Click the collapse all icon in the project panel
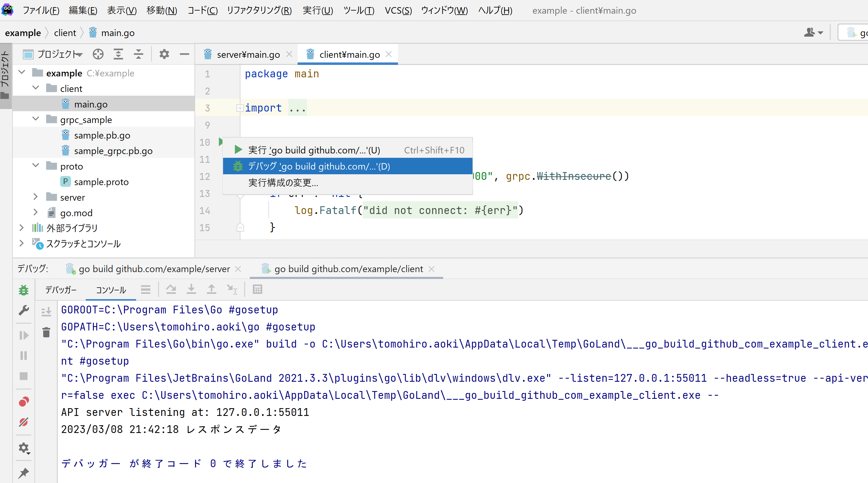 tap(139, 54)
